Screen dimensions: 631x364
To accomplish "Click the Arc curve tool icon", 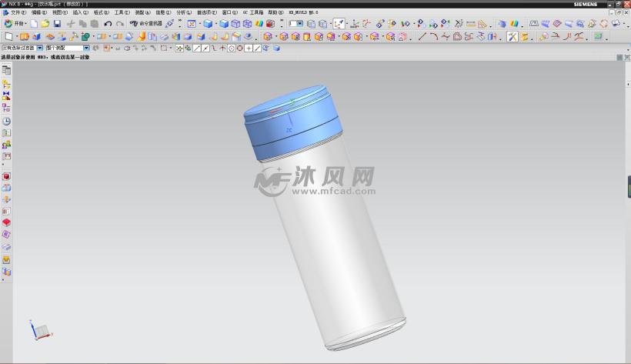I will tap(433, 37).
